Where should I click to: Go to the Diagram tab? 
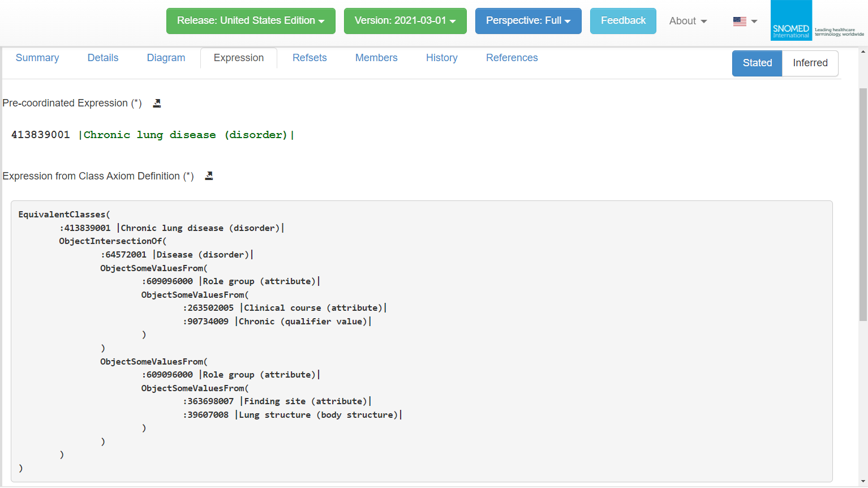pos(166,58)
